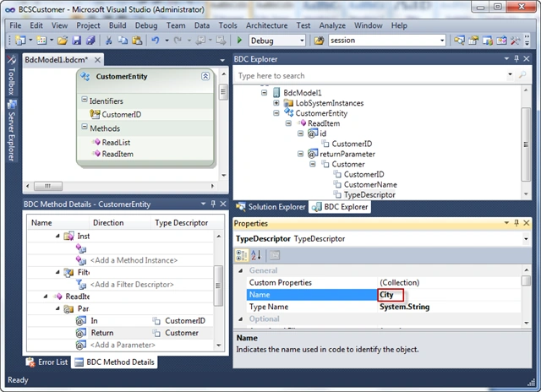Click the Save All icon

pyautogui.click(x=90, y=41)
